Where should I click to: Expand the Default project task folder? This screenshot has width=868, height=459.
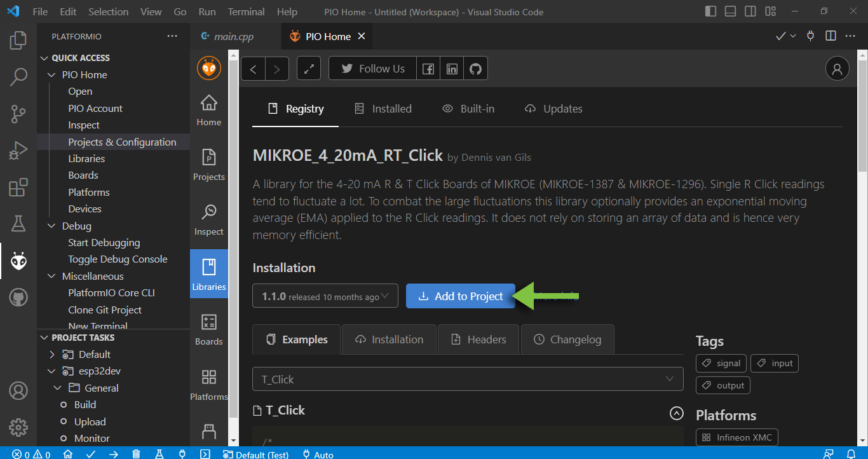[52, 355]
